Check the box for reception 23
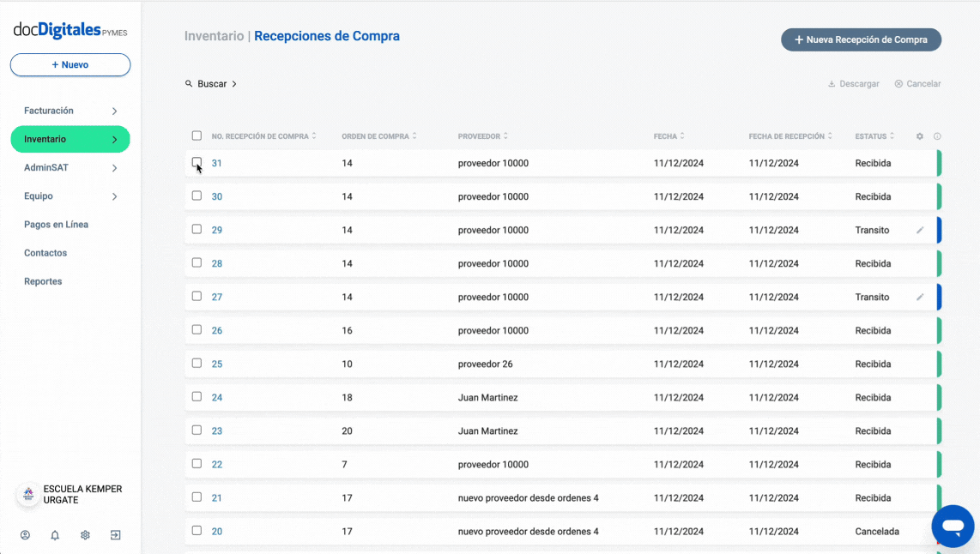 (x=197, y=430)
